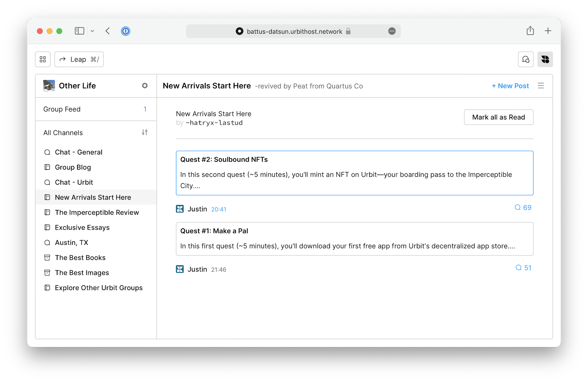Click timestamp 20:41 on Justin's post
The image size is (588, 383).
(219, 209)
